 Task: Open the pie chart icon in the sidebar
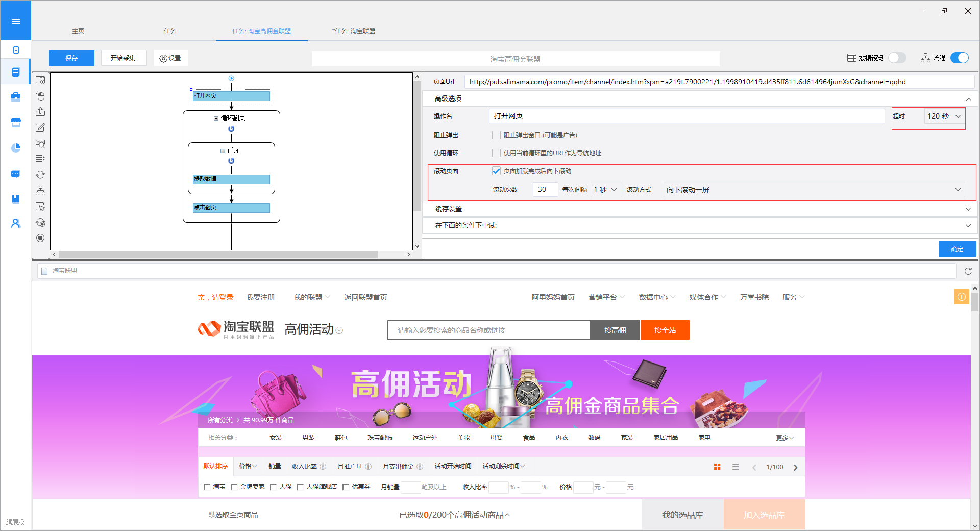(16, 148)
